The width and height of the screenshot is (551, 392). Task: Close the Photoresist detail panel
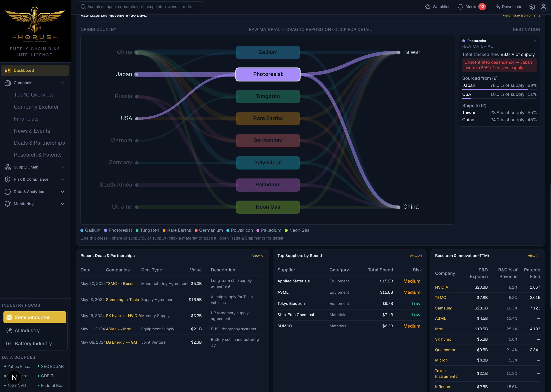(x=535, y=41)
